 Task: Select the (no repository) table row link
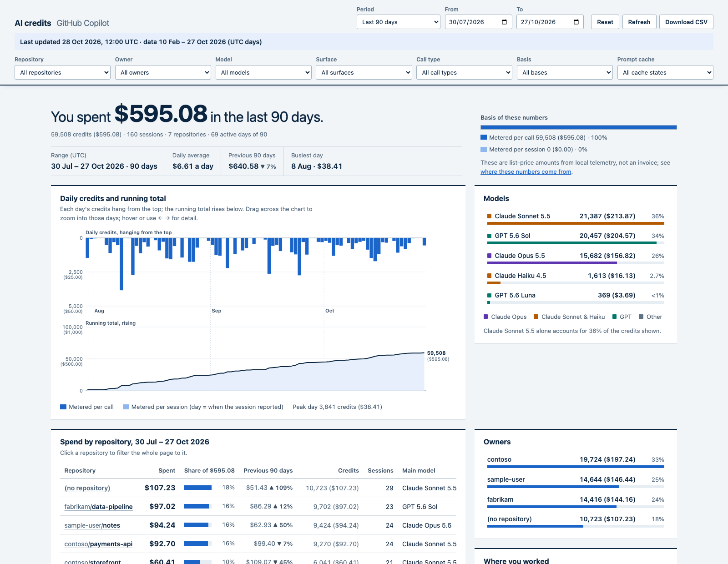tap(87, 488)
